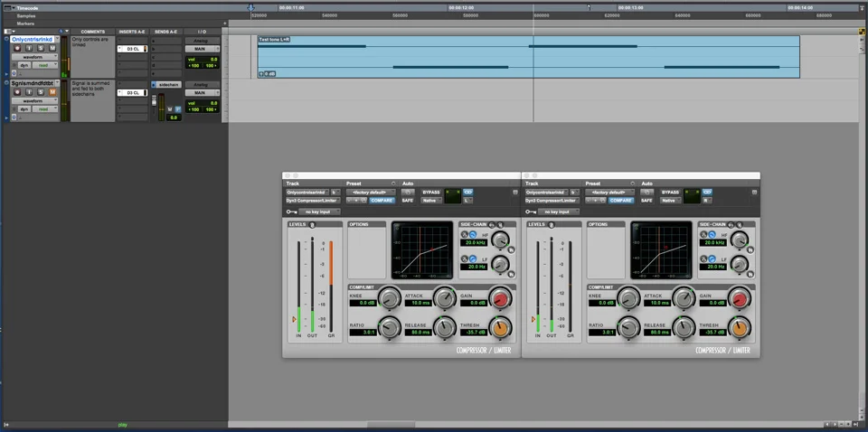Record-enable the Sgnlsmdndfdtbt track
868x432 pixels.
click(17, 92)
